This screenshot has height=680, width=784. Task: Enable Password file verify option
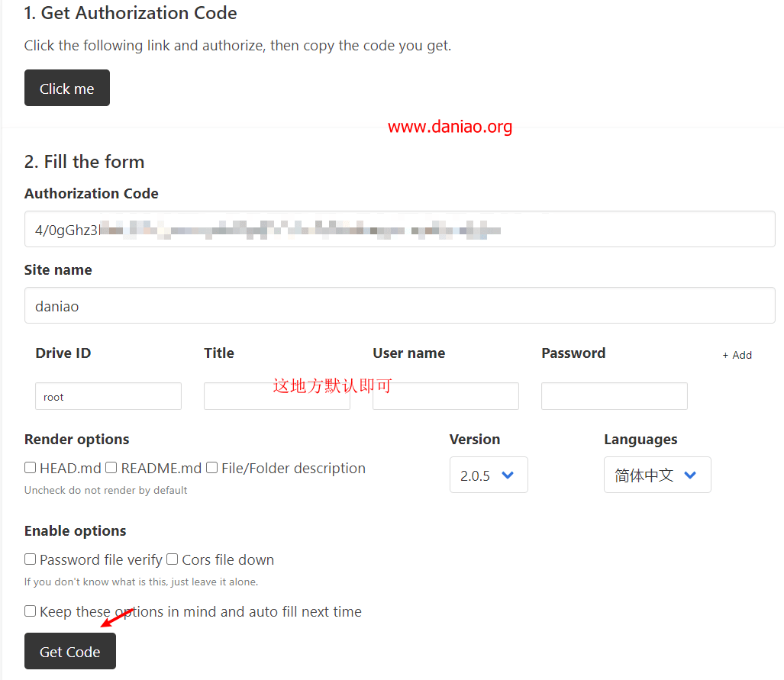pos(31,559)
